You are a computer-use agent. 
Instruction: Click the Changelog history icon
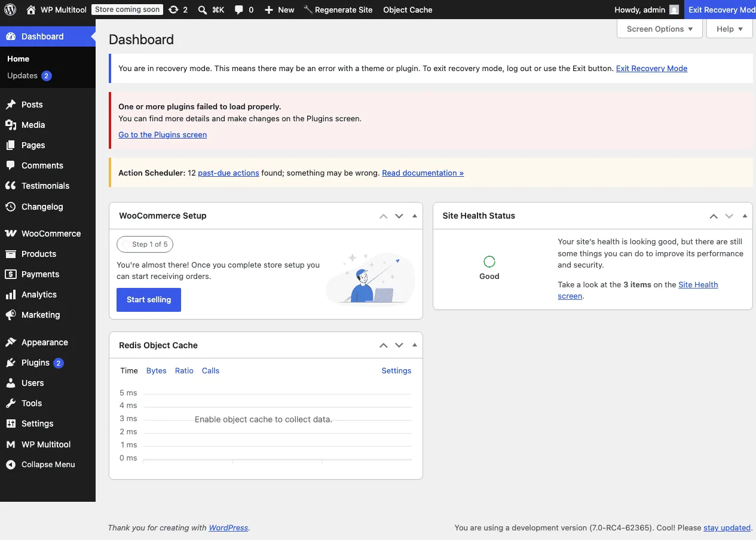[x=11, y=207]
